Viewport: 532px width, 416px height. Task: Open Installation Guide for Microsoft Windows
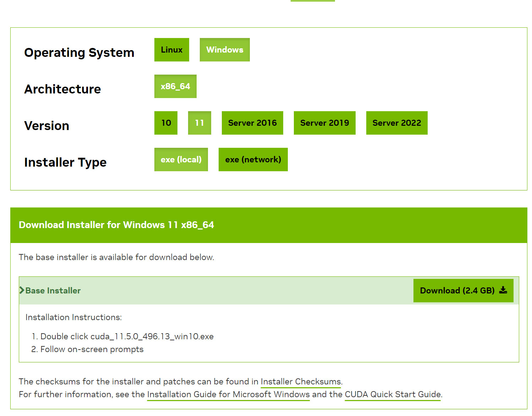click(229, 394)
